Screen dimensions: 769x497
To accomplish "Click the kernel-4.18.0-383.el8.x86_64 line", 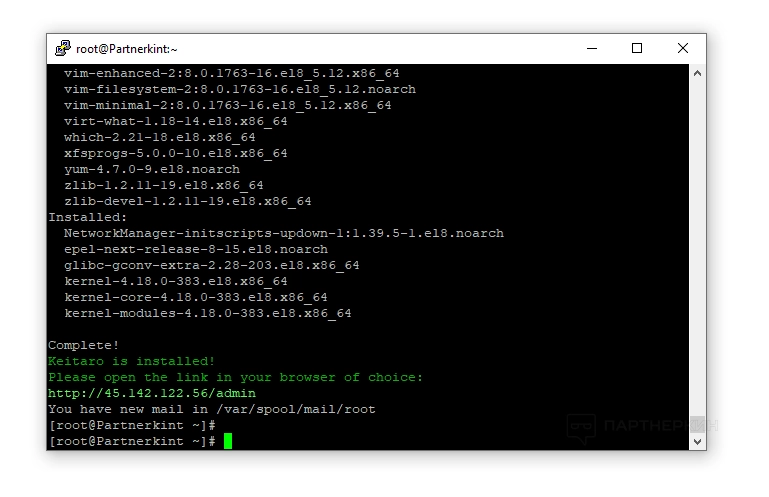I will point(176,281).
